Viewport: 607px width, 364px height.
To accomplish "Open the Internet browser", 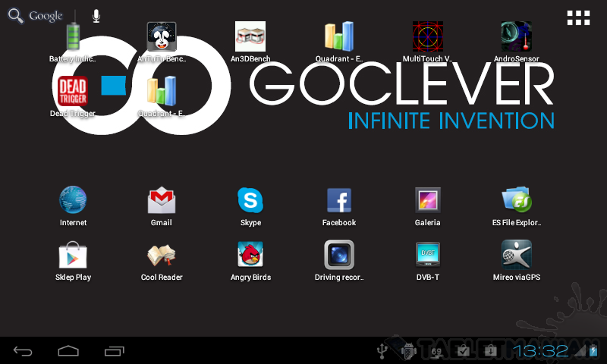I will 73,202.
